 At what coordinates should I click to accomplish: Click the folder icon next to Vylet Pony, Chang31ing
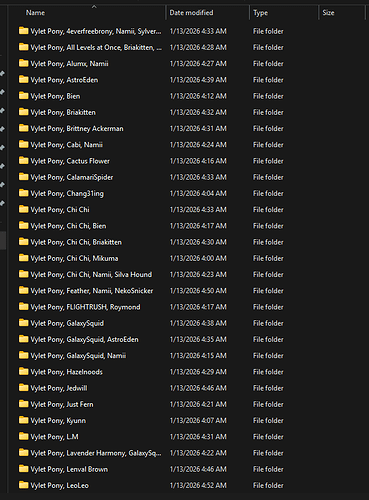point(23,193)
